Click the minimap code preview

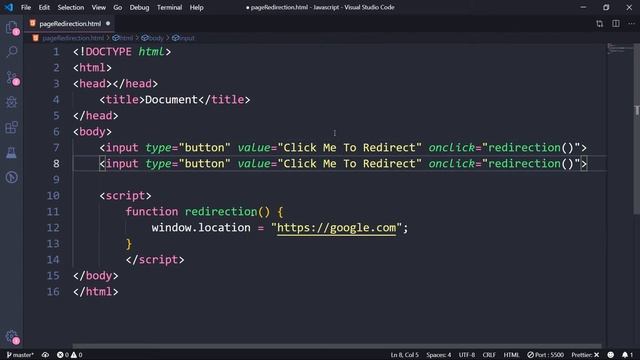pos(620,49)
